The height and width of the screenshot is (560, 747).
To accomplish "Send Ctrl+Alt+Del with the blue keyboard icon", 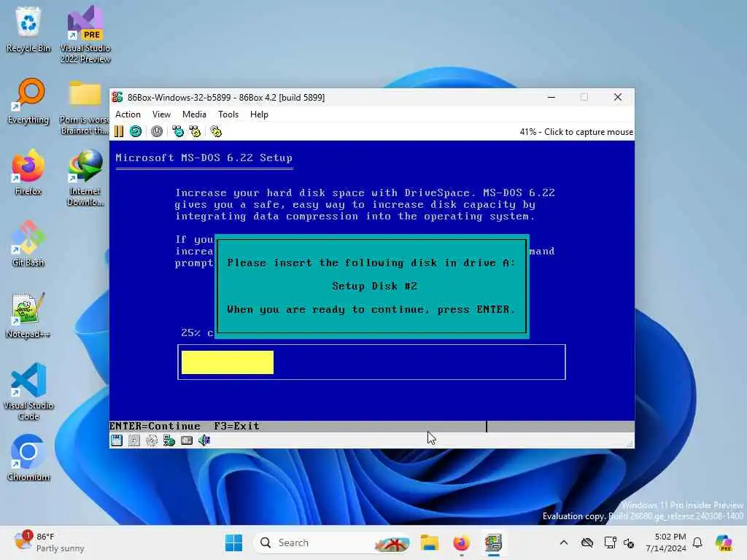I will click(178, 131).
